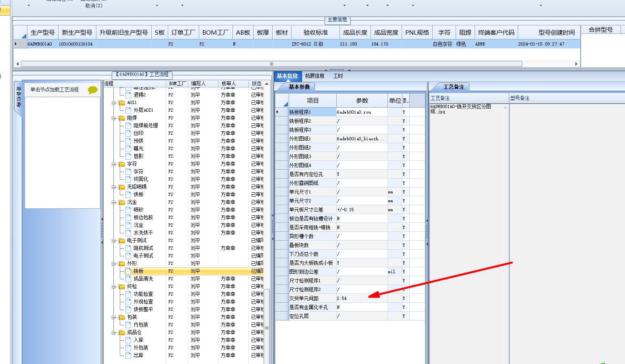Select the 工艺备注 tab
This screenshot has height=364, width=625.
(x=454, y=87)
